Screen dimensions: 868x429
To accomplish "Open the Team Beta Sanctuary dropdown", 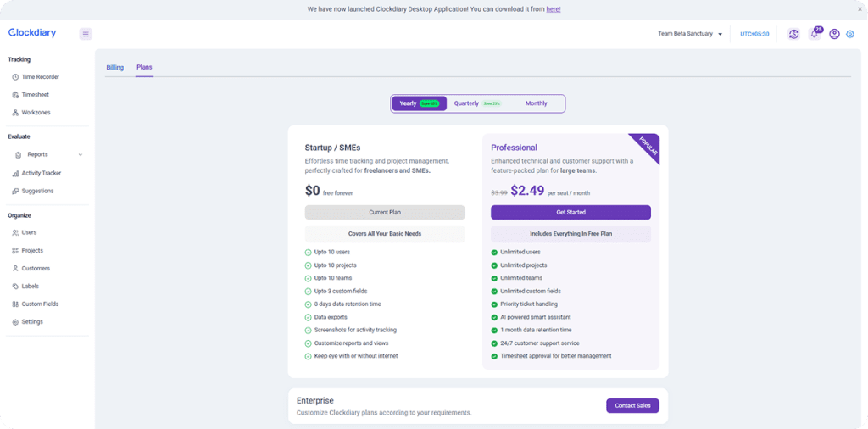I will [x=690, y=34].
